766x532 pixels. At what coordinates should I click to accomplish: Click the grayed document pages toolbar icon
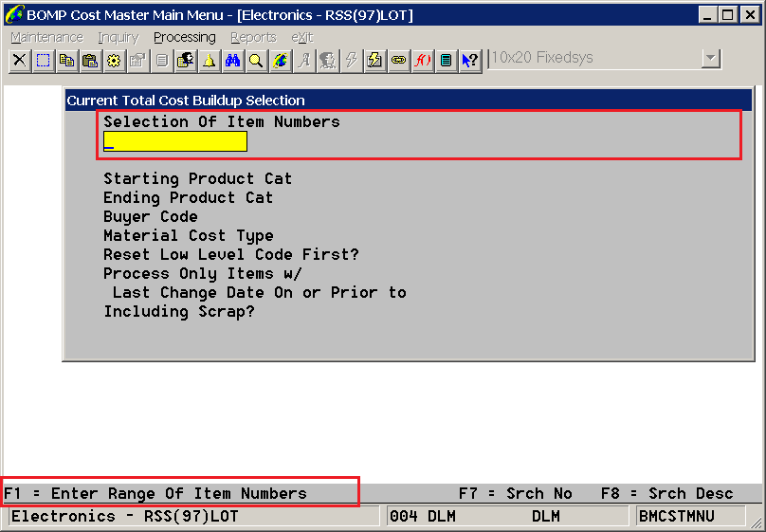click(x=162, y=61)
